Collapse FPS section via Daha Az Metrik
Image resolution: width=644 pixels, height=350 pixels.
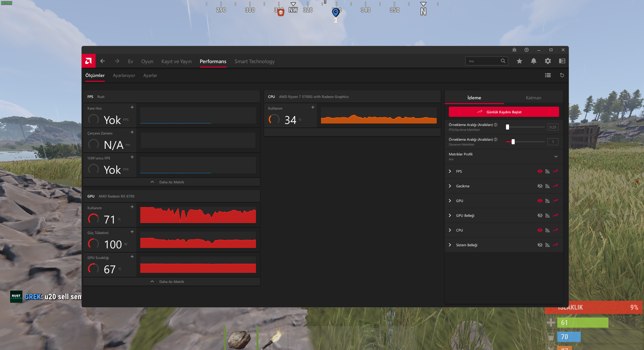click(x=172, y=182)
